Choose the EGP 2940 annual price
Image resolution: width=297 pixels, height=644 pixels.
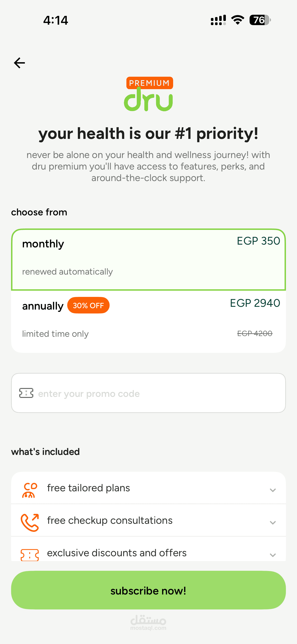coord(255,303)
